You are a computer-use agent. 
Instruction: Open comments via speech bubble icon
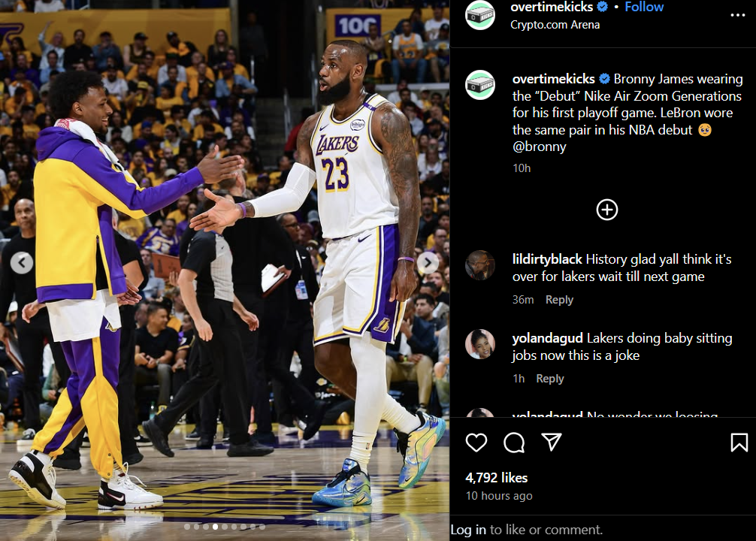pyautogui.click(x=514, y=442)
